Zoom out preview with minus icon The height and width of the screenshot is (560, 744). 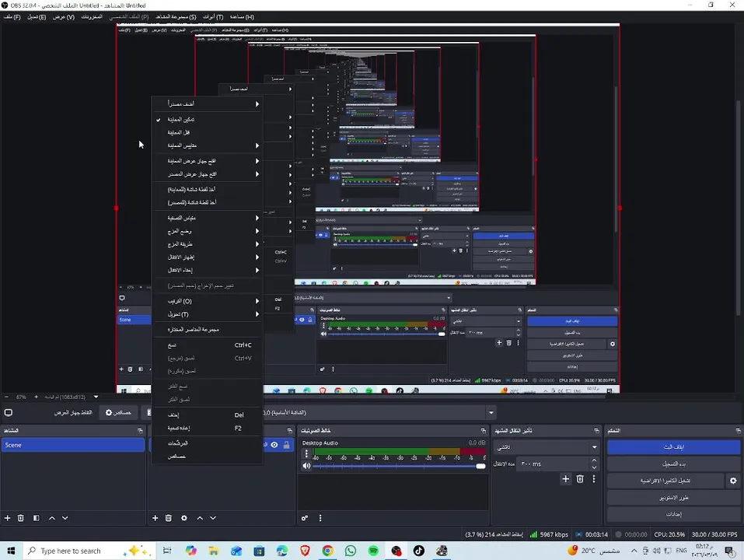(6, 397)
